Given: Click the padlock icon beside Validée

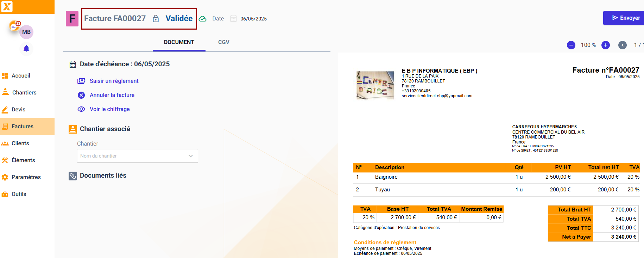Looking at the screenshot, I should [x=156, y=19].
